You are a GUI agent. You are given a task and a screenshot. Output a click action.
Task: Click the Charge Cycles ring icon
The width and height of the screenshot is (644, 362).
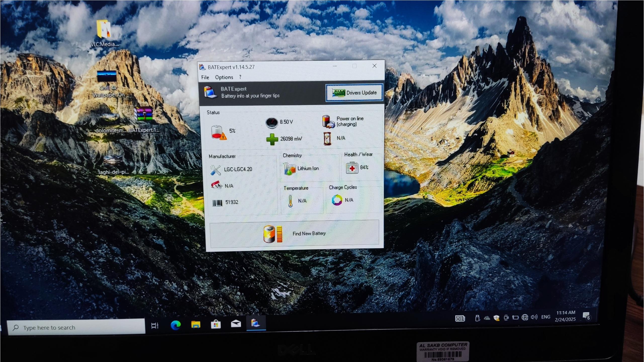click(x=337, y=200)
